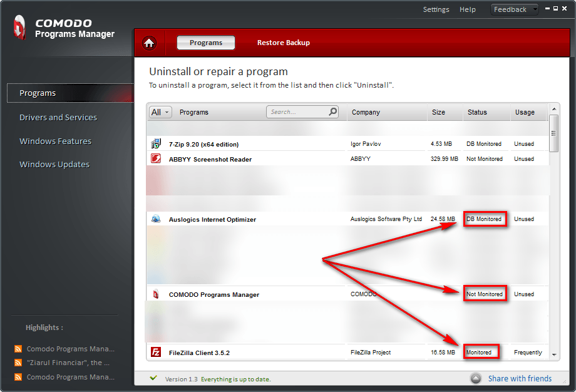
Task: Click the green up-to-date checkmark icon
Action: click(153, 378)
